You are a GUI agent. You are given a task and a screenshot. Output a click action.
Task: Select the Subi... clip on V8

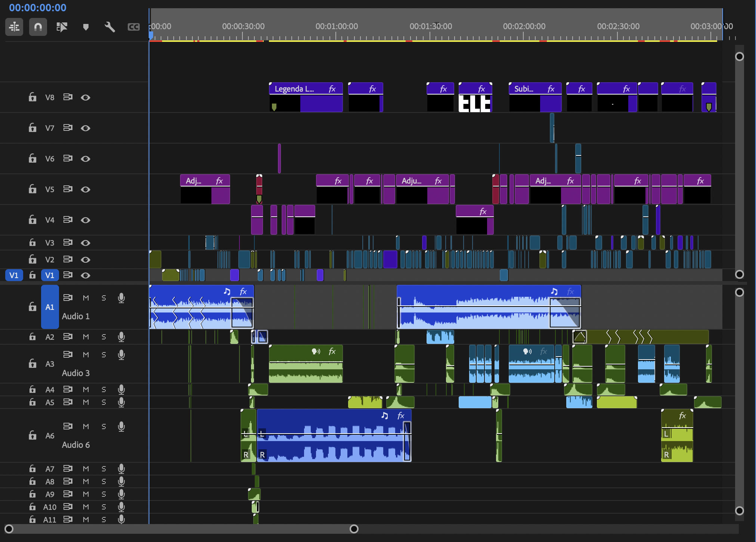pyautogui.click(x=535, y=97)
